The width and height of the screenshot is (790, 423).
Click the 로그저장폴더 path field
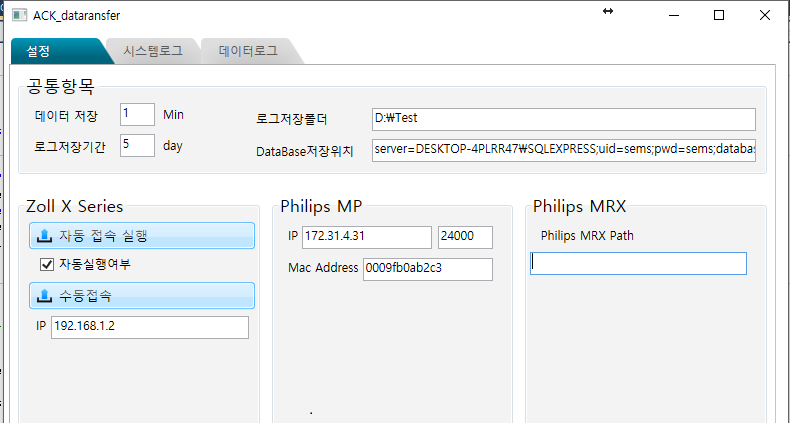pyautogui.click(x=564, y=119)
